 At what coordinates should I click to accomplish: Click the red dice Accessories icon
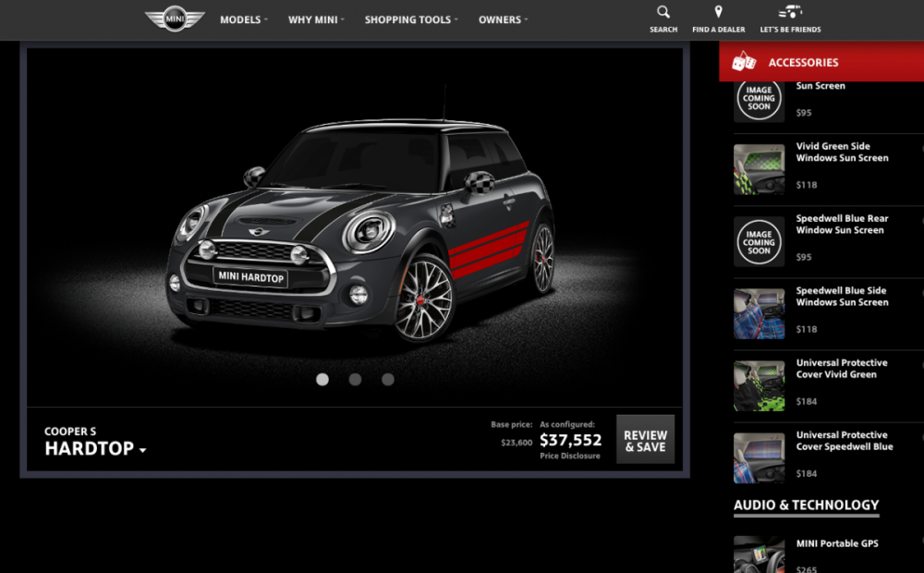[x=744, y=61]
